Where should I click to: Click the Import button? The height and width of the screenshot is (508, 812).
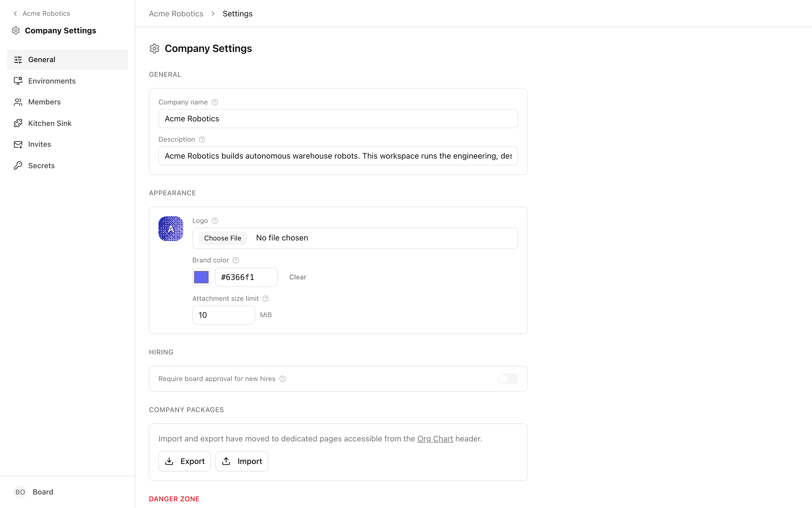coord(242,461)
